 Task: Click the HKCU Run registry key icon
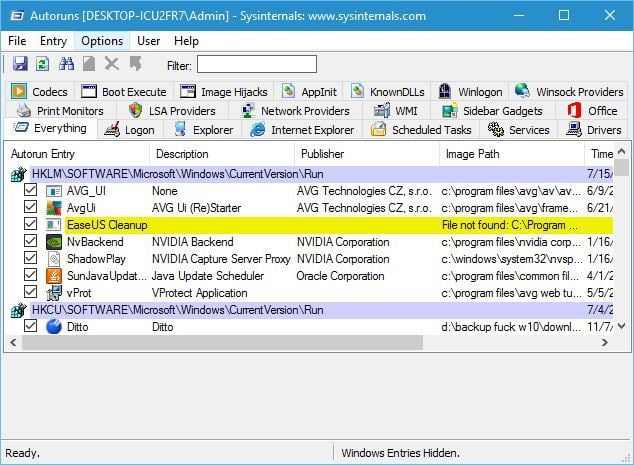click(x=19, y=310)
